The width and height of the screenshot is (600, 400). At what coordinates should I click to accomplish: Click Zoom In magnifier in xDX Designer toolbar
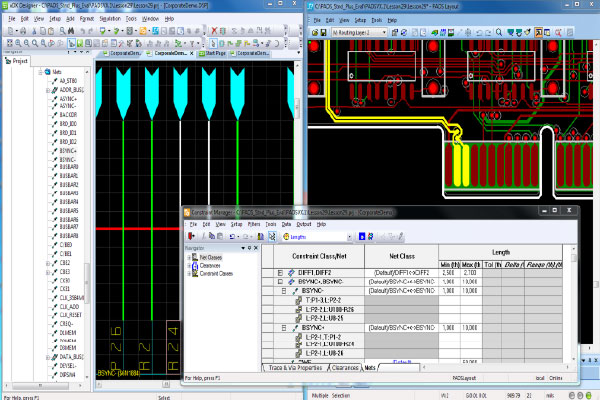pos(18,43)
